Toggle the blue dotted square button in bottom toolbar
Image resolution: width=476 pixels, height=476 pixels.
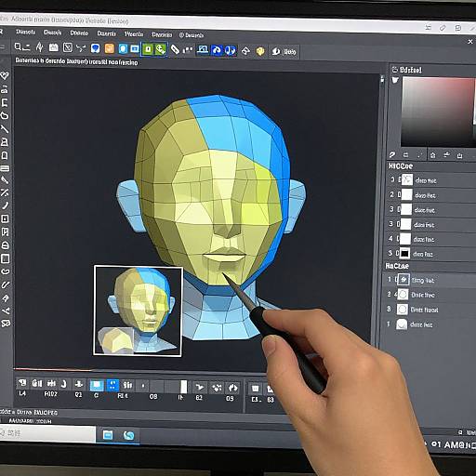pos(112,385)
